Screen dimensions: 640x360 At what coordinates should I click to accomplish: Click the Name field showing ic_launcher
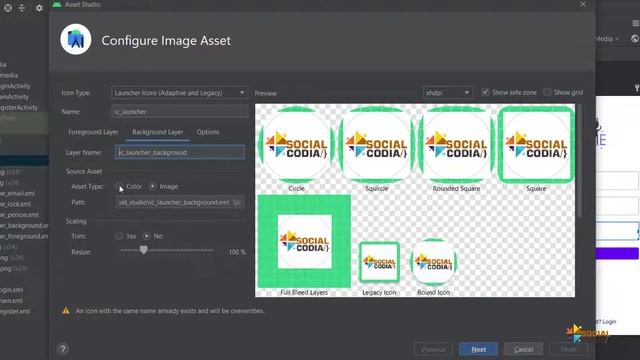[180, 111]
